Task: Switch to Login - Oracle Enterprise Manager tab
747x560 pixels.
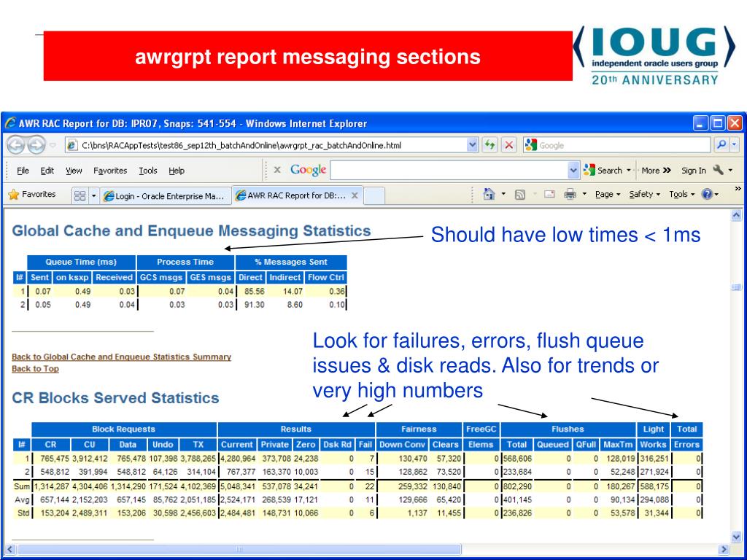Action: [166, 195]
